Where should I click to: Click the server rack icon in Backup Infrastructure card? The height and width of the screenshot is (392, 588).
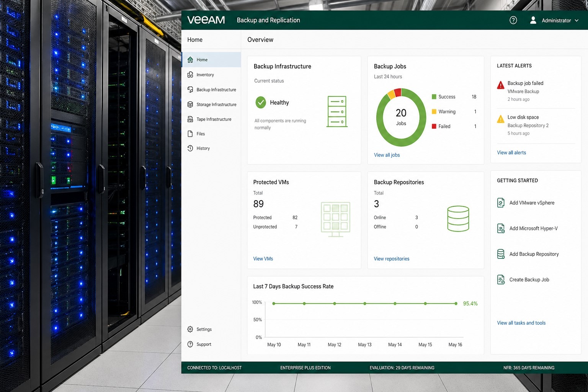pos(337,111)
